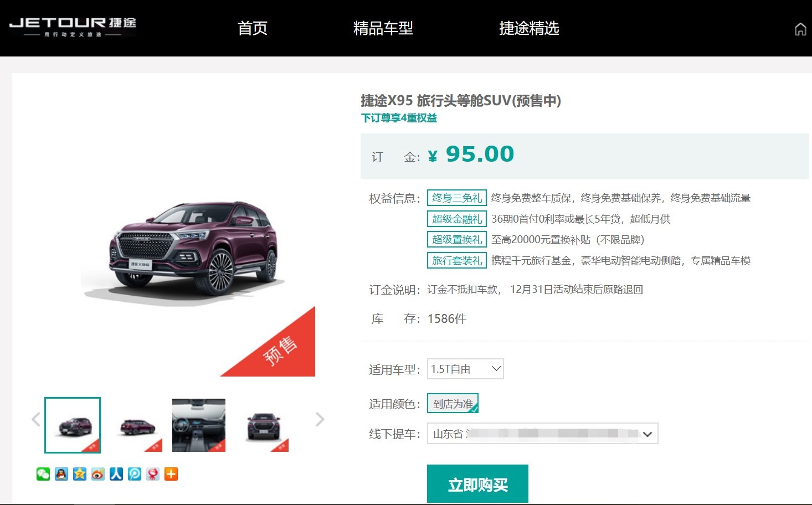Open the 适用车型 1.5T自由 dropdown

click(465, 369)
